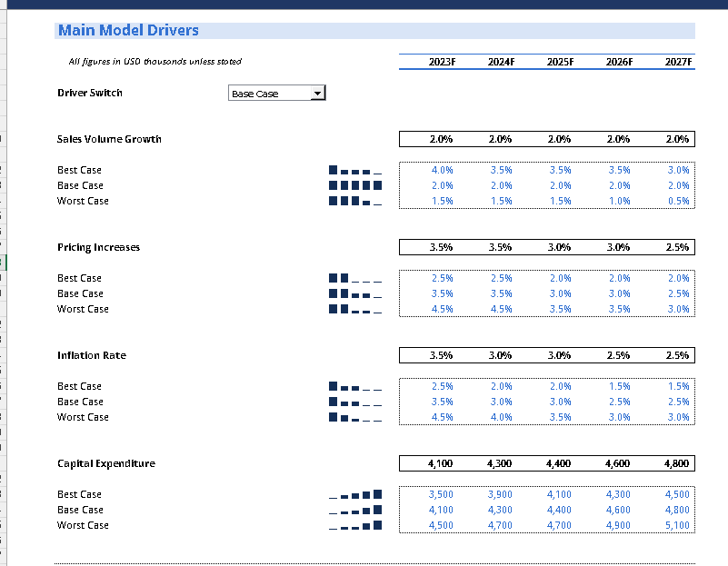This screenshot has height=566, width=728.
Task: Select Sales Volume Worst Case 2027F value 0.5%
Action: tap(678, 201)
